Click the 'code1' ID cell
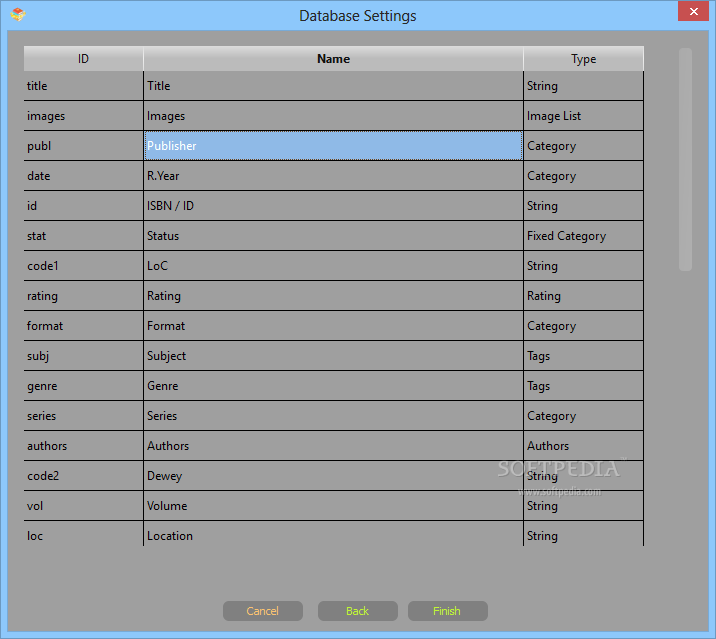Image resolution: width=716 pixels, height=639 pixels. point(84,266)
